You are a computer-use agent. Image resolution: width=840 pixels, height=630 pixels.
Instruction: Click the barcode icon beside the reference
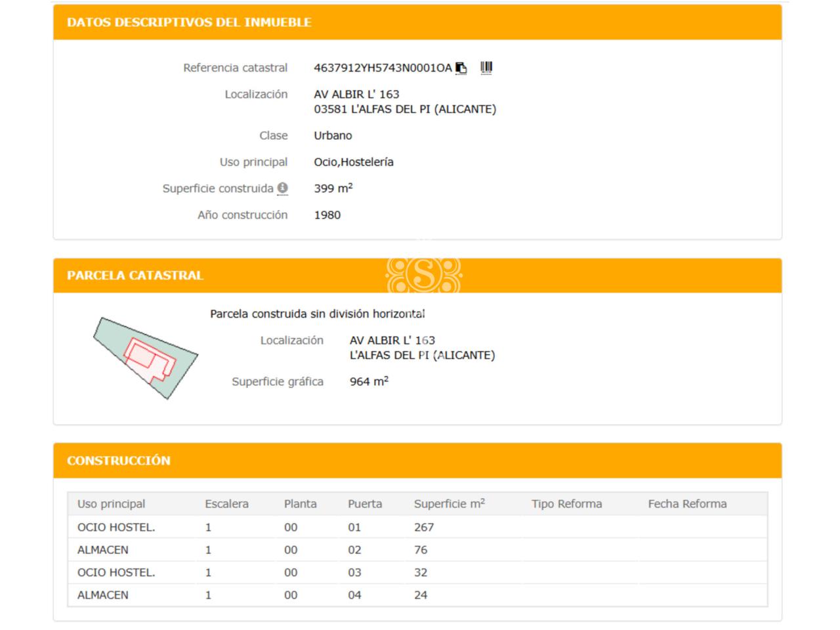pyautogui.click(x=486, y=68)
